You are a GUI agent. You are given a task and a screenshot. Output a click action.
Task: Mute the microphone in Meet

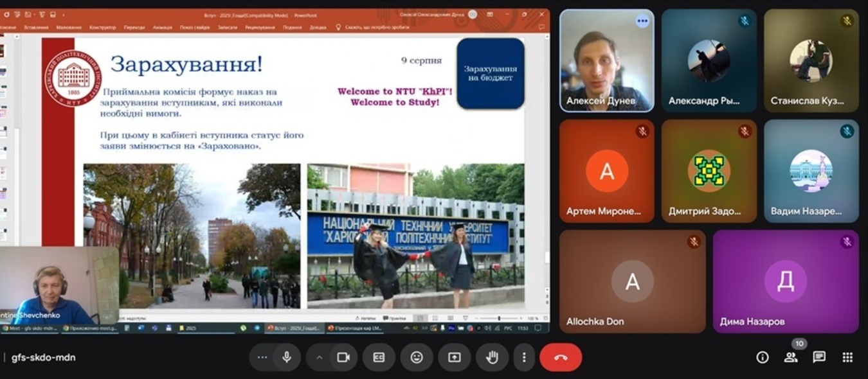tap(287, 357)
